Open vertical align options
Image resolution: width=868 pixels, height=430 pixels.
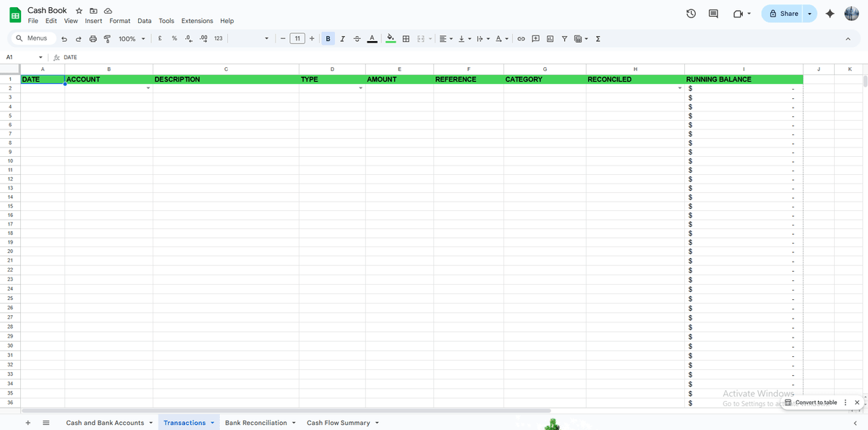(464, 39)
